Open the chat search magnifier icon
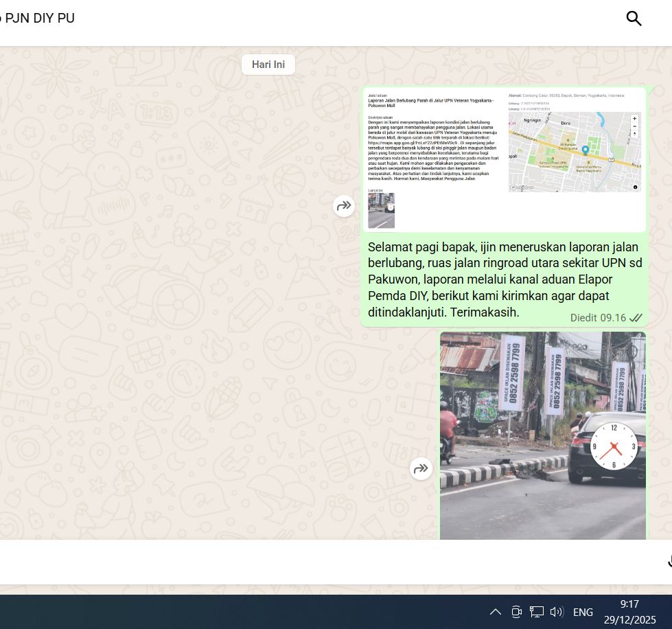Screen dimensions: 672x629 click(x=634, y=19)
